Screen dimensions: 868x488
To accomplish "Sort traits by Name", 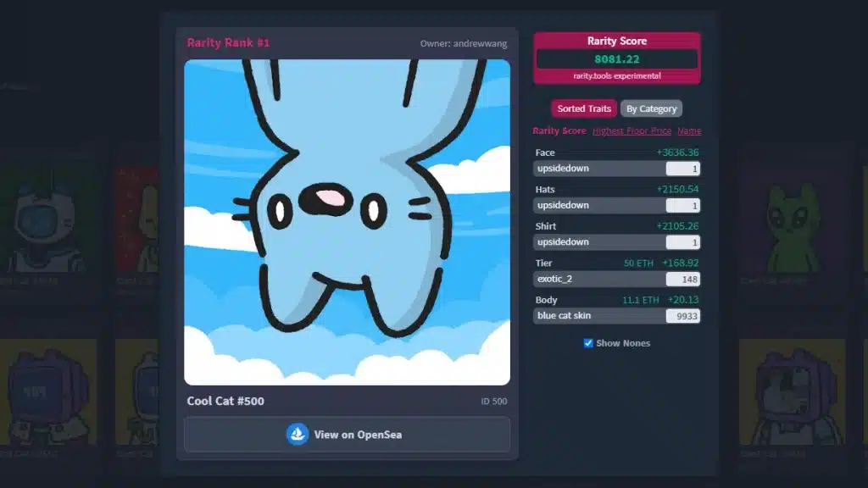I will (689, 130).
